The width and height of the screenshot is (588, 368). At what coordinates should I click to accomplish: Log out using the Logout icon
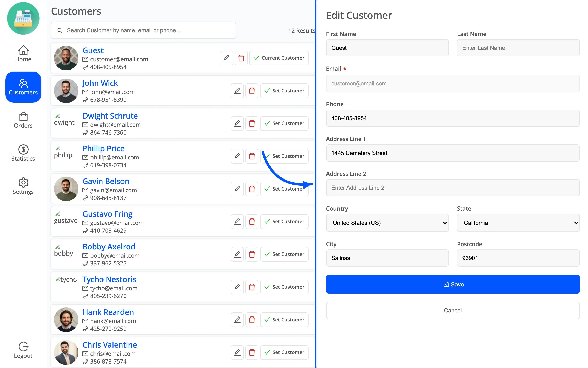(x=23, y=350)
